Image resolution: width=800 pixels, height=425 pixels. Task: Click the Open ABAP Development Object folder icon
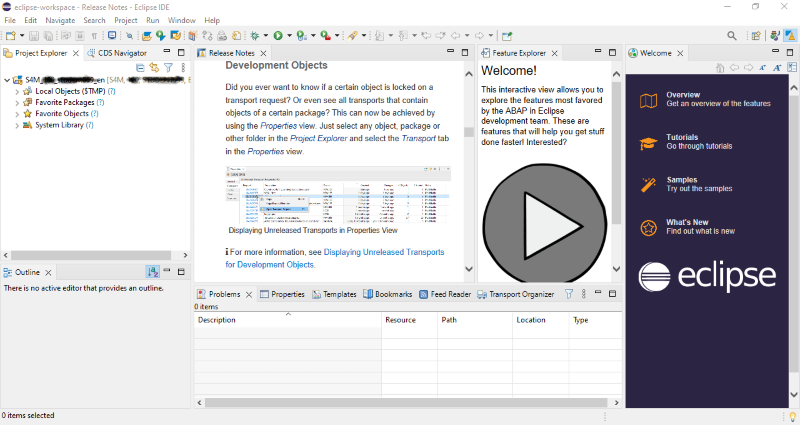pyautogui.click(x=147, y=36)
